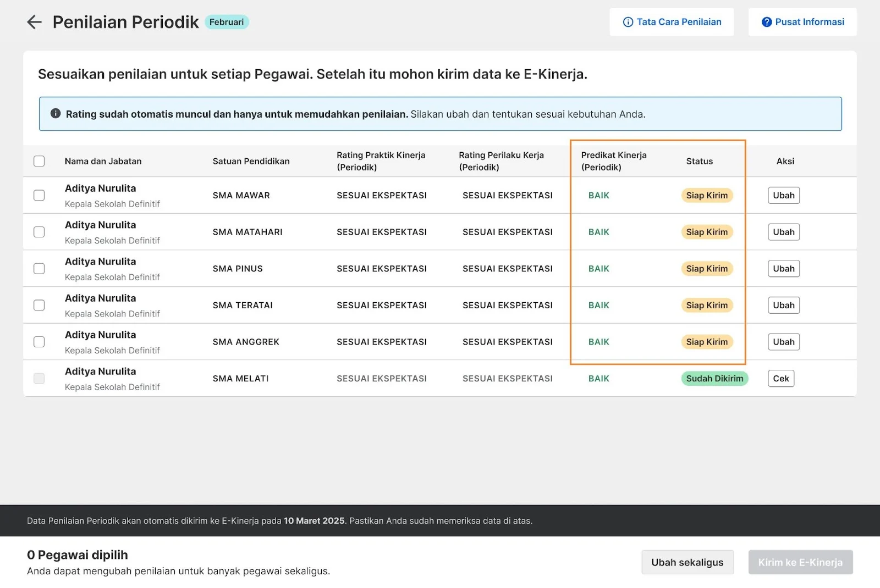The width and height of the screenshot is (880, 588).
Task: Click the school name SMA MAWAR
Action: pos(241,195)
